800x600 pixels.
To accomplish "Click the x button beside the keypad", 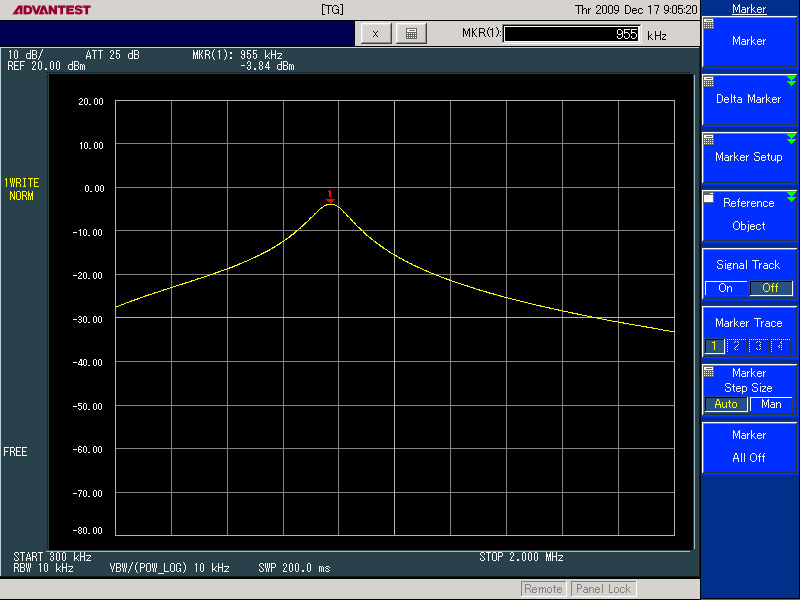I will point(375,33).
